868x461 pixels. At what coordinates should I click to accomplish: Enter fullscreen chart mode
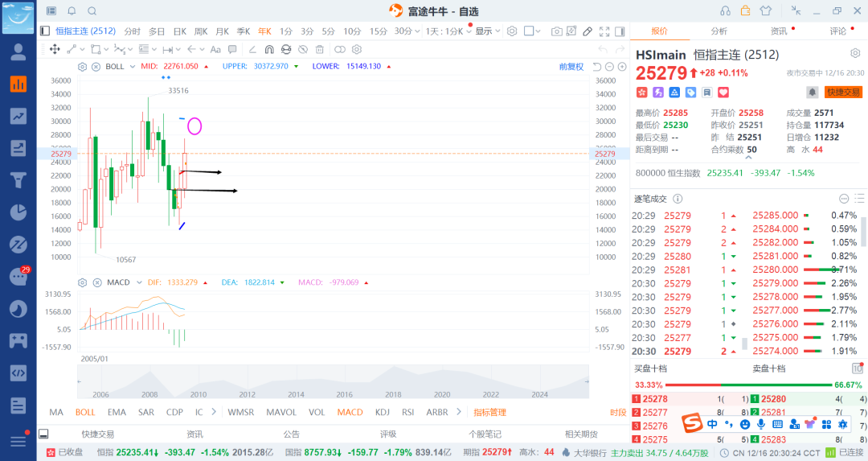click(604, 31)
